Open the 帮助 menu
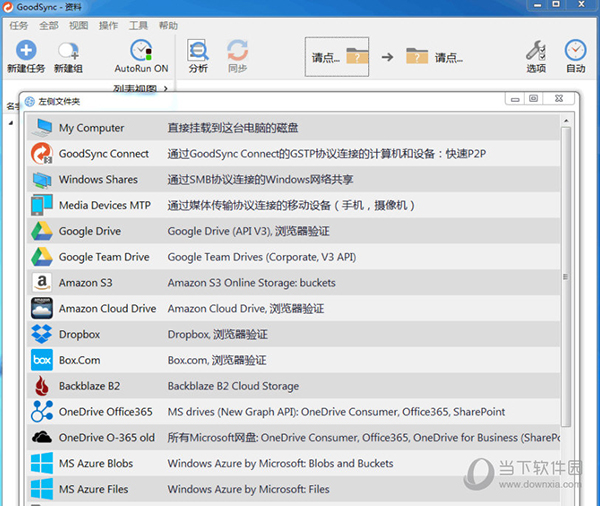Image resolution: width=600 pixels, height=506 pixels. pos(168,26)
